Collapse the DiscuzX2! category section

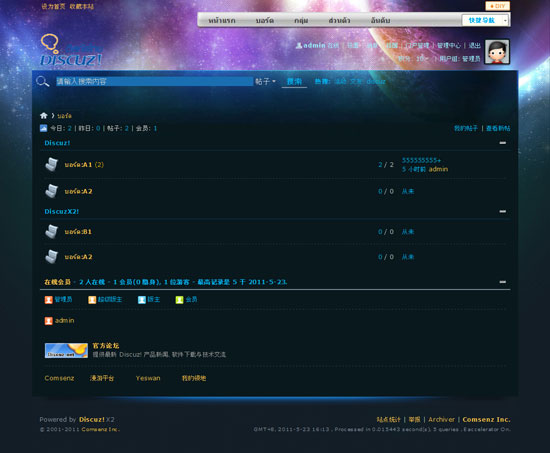coord(503,211)
